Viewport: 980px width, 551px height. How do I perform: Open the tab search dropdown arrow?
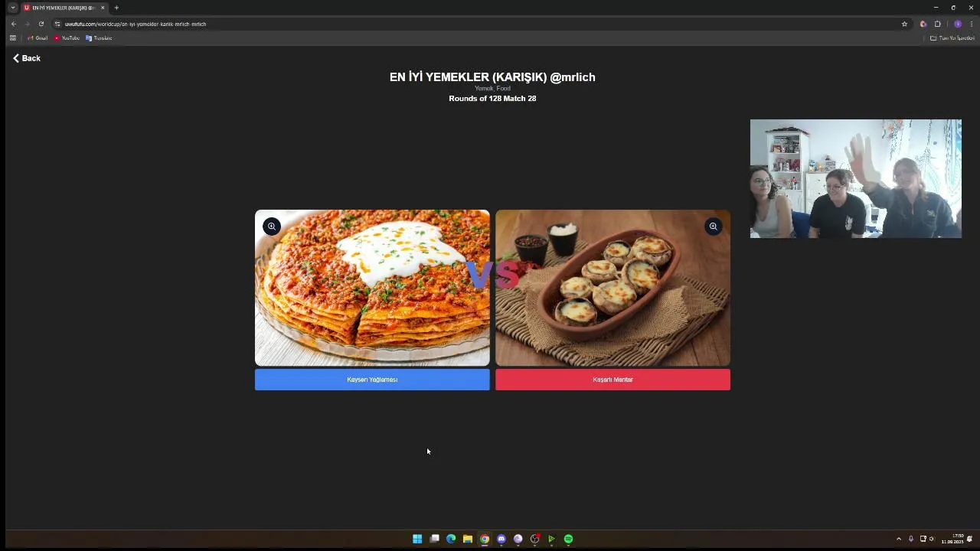(x=12, y=8)
